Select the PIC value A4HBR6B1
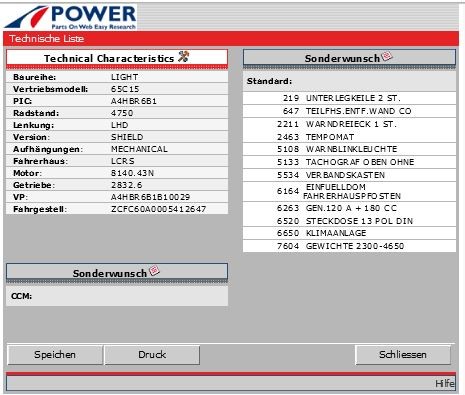 134,101
